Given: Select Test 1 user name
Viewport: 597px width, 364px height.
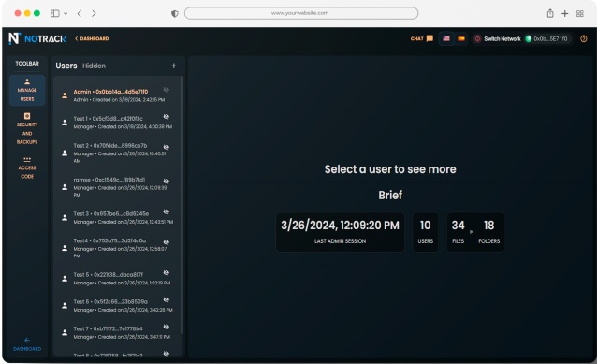Looking at the screenshot, I should click(x=109, y=119).
